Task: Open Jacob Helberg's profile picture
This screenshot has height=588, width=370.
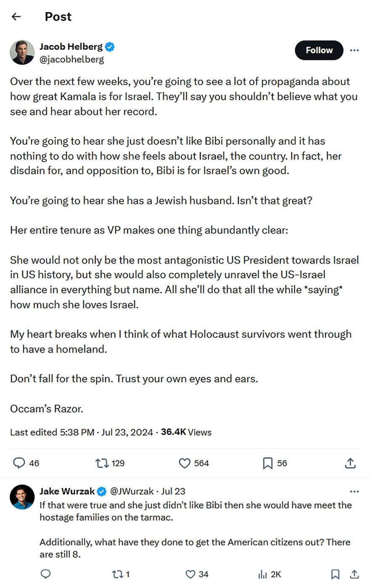Action: pos(22,53)
